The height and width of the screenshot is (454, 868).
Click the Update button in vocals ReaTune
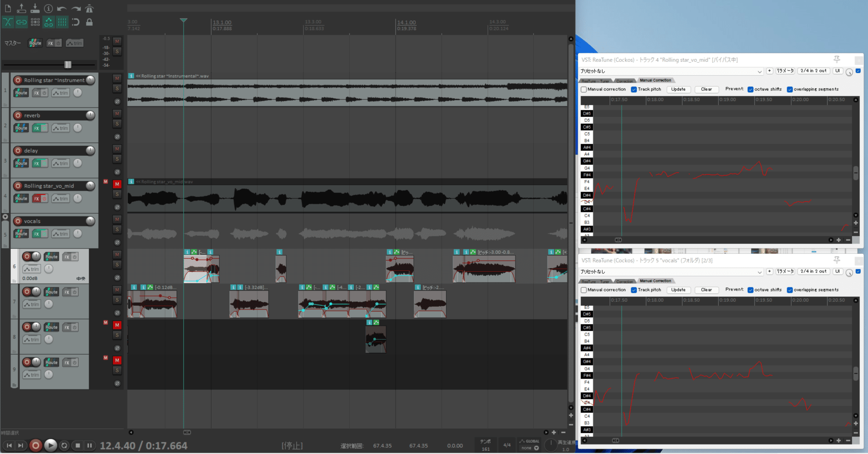click(678, 290)
